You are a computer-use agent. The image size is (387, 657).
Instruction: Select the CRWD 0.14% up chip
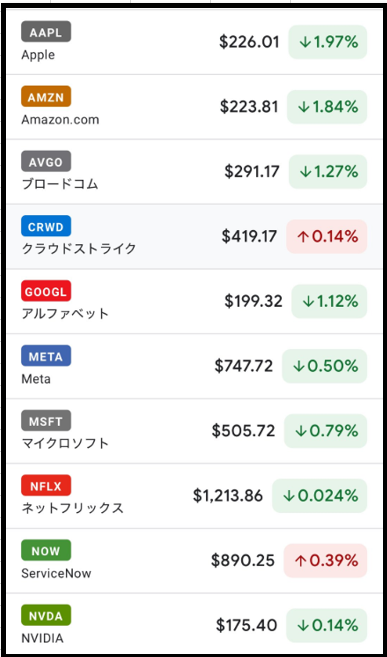pos(327,236)
